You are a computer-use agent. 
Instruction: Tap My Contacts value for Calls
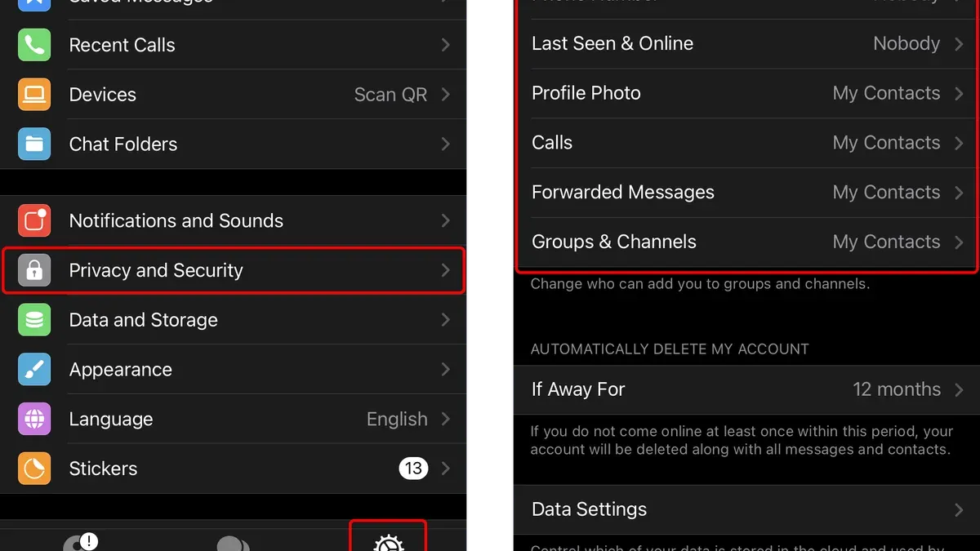click(887, 143)
